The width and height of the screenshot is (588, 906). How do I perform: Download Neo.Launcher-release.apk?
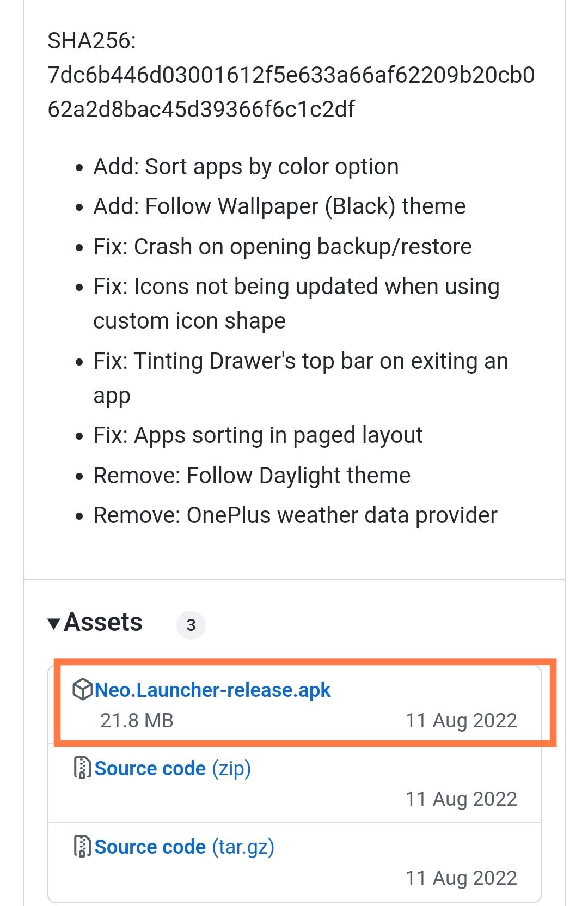coord(212,690)
